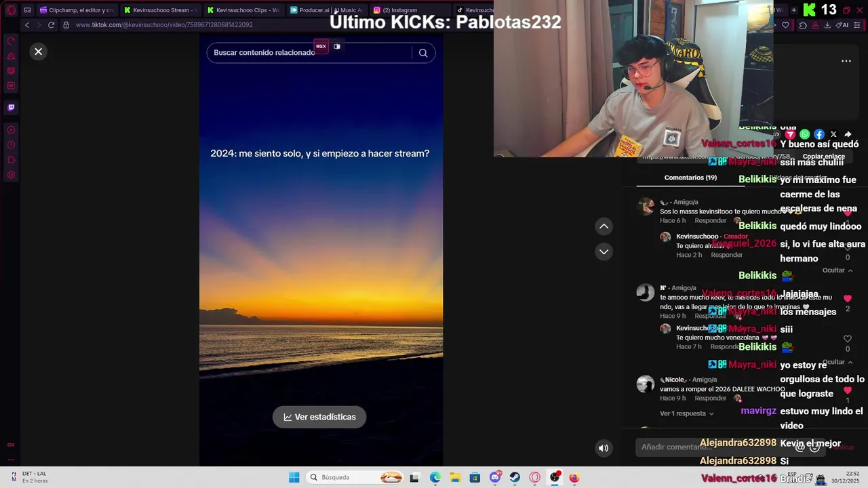This screenshot has height=488, width=868.
Task: Share the video via Facebook icon
Action: 819,134
